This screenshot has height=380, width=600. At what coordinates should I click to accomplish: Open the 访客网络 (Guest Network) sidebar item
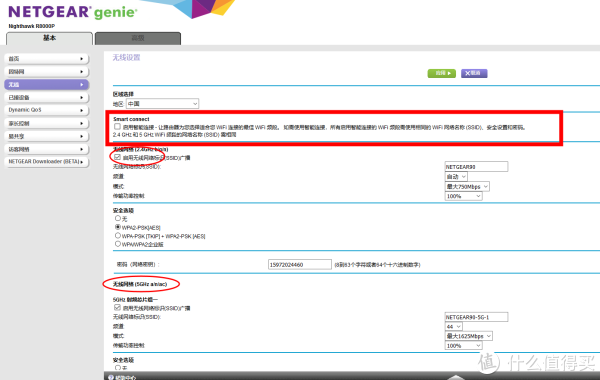46,149
